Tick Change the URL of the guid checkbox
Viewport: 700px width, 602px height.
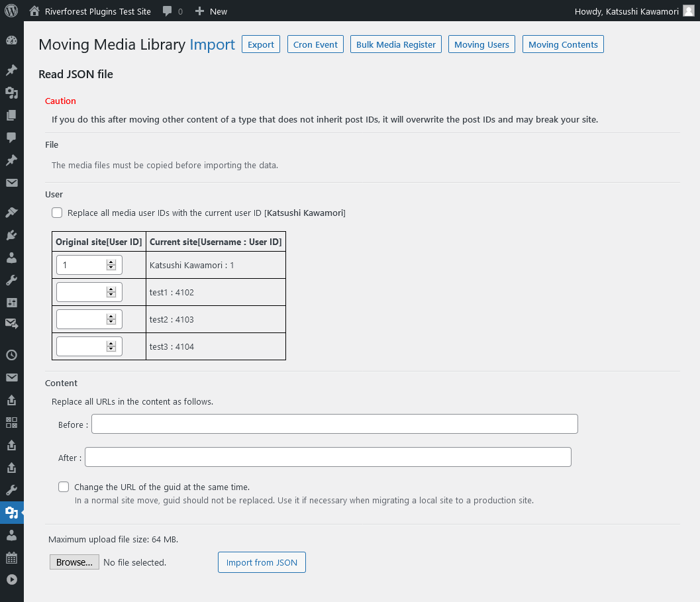tap(64, 487)
